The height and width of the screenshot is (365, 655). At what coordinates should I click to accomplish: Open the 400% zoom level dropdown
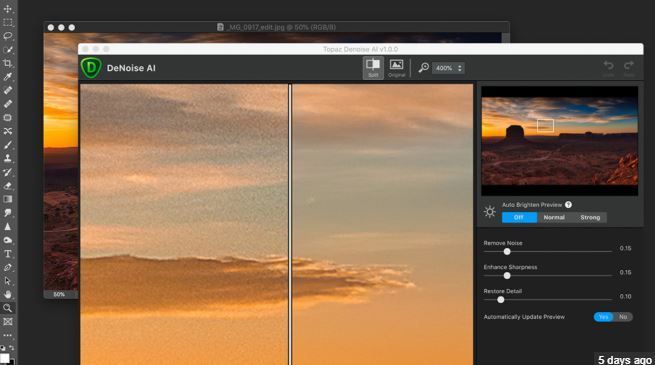(x=449, y=68)
